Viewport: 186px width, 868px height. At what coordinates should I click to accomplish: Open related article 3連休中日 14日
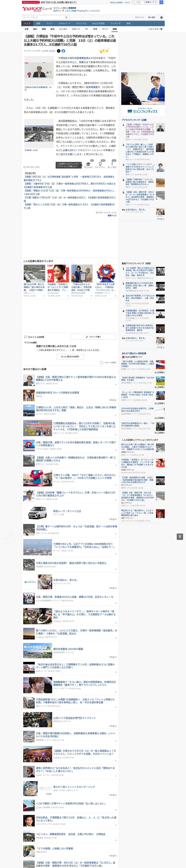tap(70, 185)
